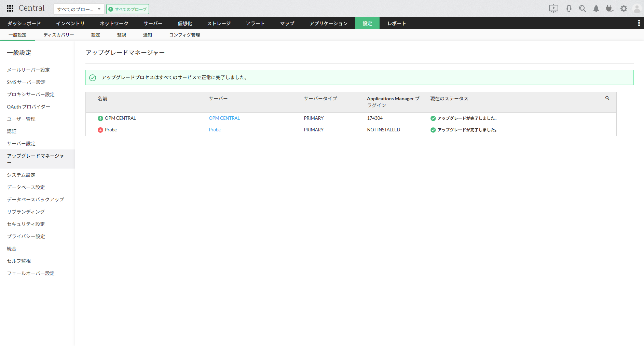Screen dimensions: 644x346
Task: Open リブランディング in the sidebar
Action: [x=26, y=212]
